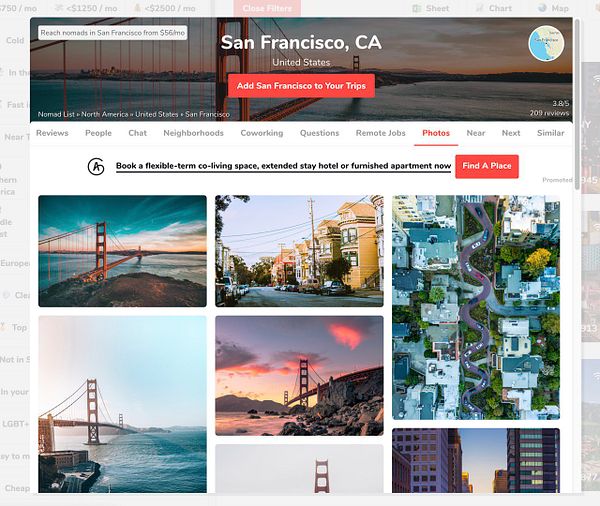Switch to the Remote Jobs tab
The height and width of the screenshot is (506, 600).
(x=380, y=133)
